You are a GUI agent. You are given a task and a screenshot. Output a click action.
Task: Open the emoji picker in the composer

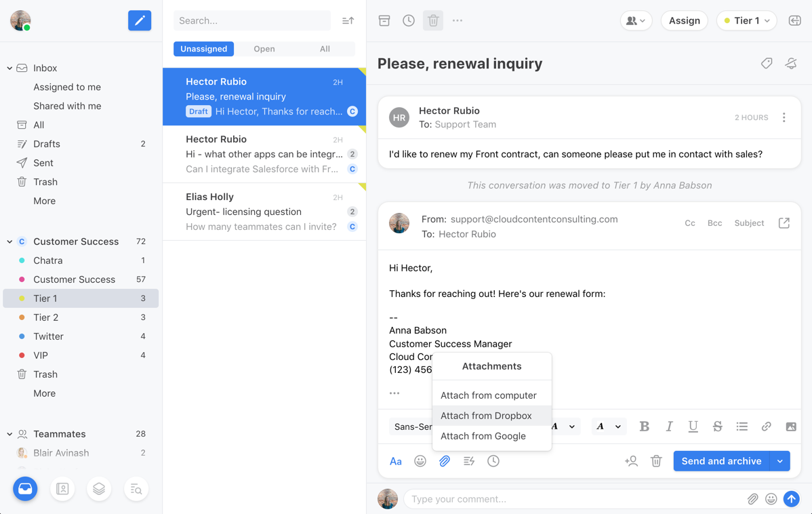[420, 461]
